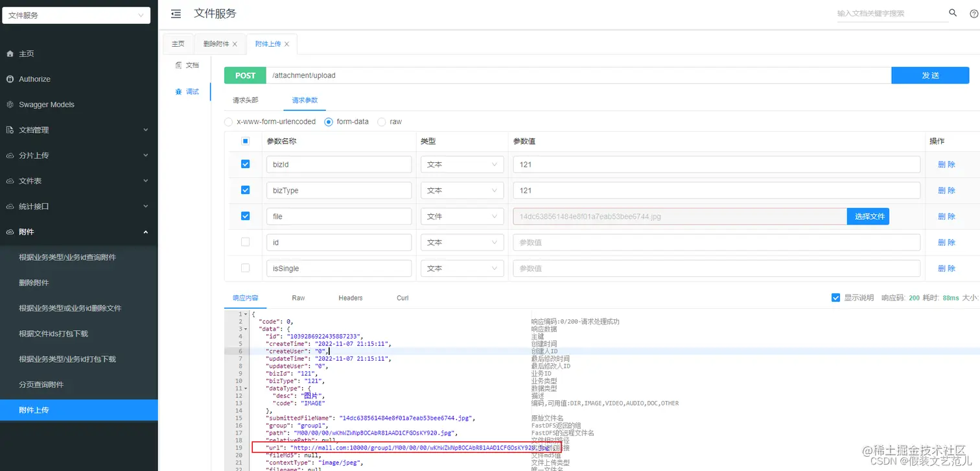Click the bizId parameter value field

tap(717, 164)
